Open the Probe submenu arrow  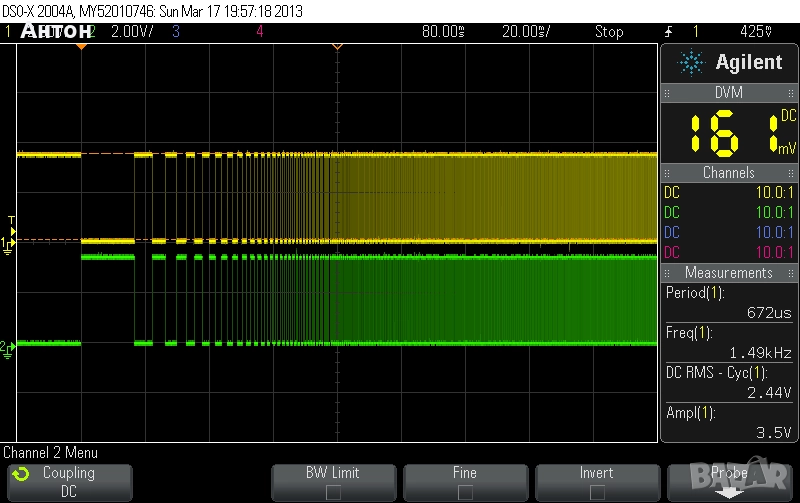click(x=728, y=491)
